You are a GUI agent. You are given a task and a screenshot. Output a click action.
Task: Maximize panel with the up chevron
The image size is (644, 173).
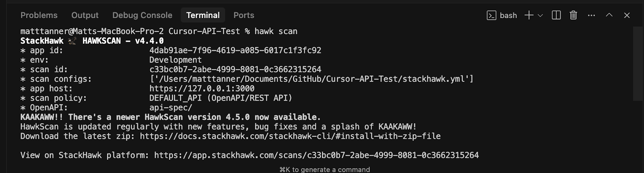(609, 15)
